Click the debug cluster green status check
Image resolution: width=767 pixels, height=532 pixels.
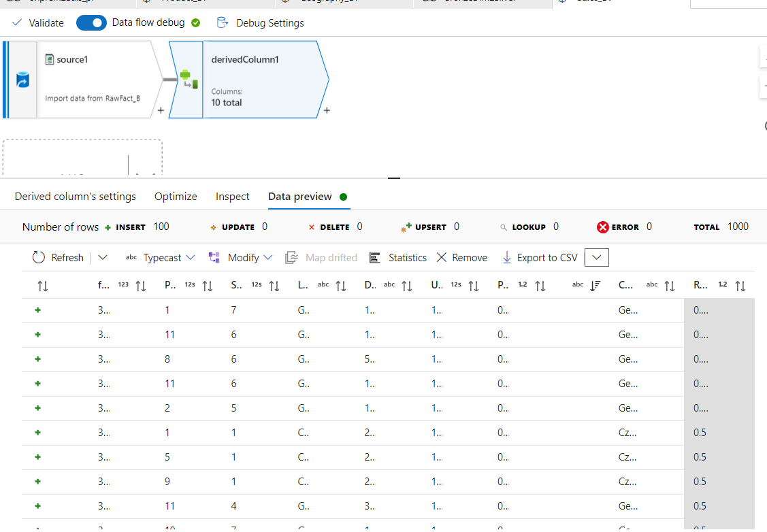point(196,23)
